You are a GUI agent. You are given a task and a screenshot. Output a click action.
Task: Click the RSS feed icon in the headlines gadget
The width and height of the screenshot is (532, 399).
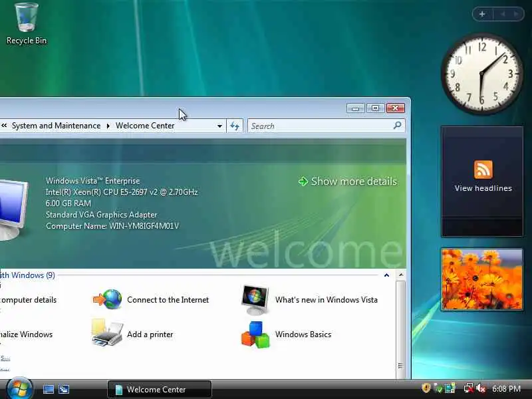point(483,170)
